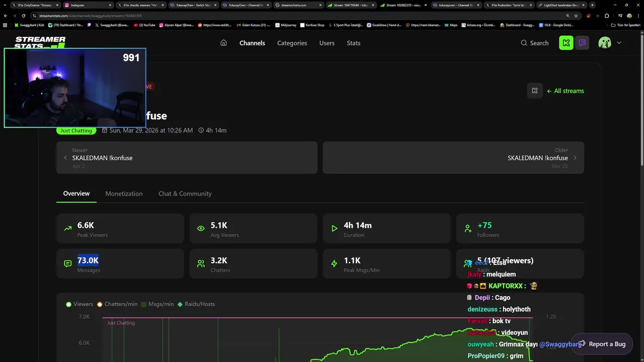Open the Chrome three-dot menu
Image resolution: width=644 pixels, height=362 pixels.
638,16
